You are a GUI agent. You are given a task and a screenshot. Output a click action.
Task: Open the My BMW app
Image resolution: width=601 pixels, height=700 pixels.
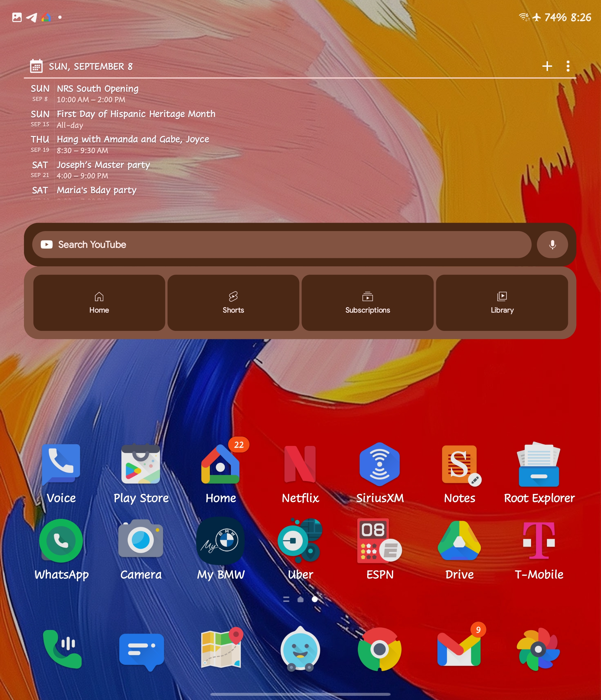click(x=221, y=541)
